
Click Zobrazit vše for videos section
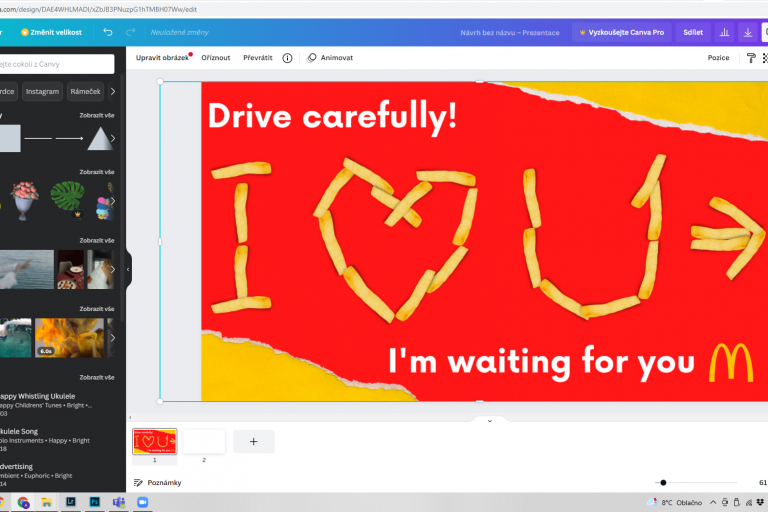97,309
